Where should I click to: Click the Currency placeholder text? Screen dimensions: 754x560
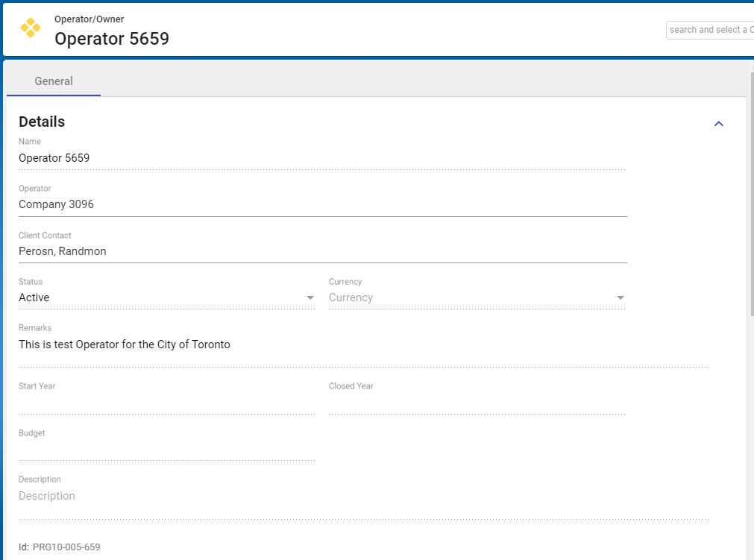351,298
